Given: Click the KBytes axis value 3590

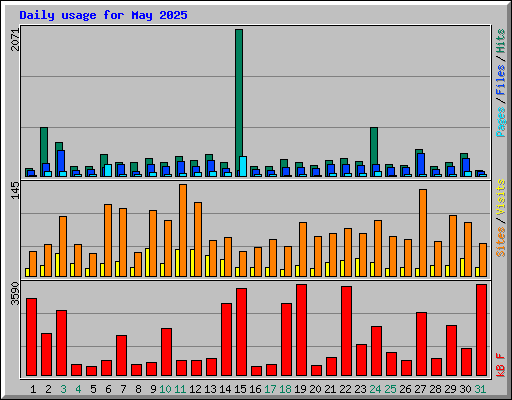Looking at the screenshot, I should [x=15, y=294].
